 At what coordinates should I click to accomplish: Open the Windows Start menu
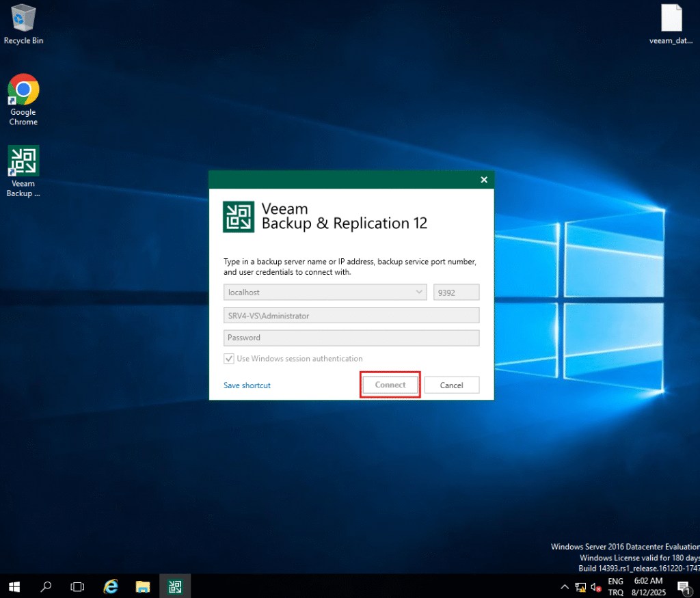(x=14, y=586)
